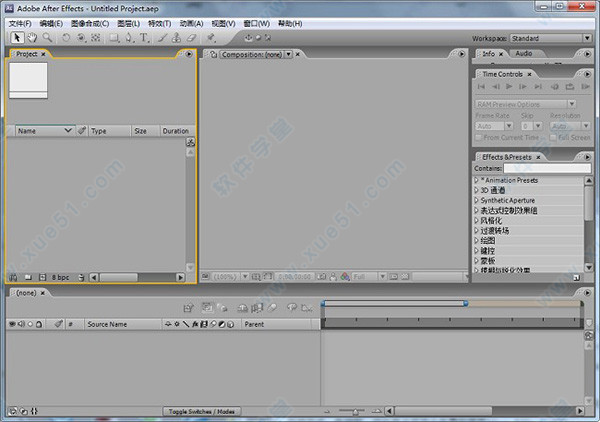Click First Frame button in Time Controls
The height and width of the screenshot is (422, 600).
[481, 86]
